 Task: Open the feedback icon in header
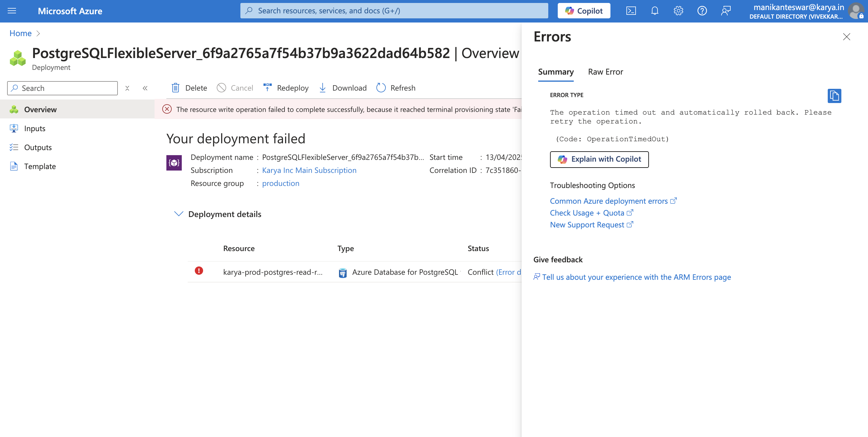(726, 11)
